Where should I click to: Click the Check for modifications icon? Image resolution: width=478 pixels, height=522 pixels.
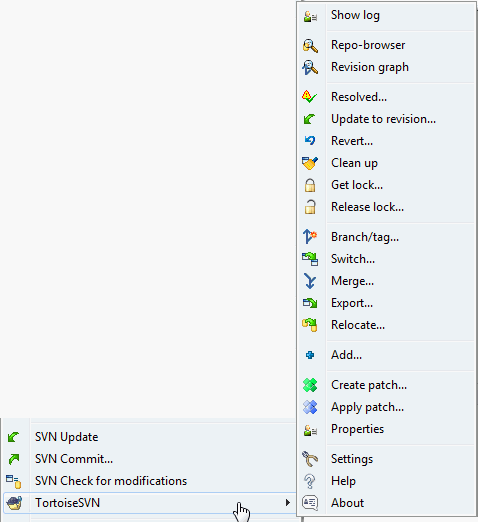pyautogui.click(x=14, y=482)
